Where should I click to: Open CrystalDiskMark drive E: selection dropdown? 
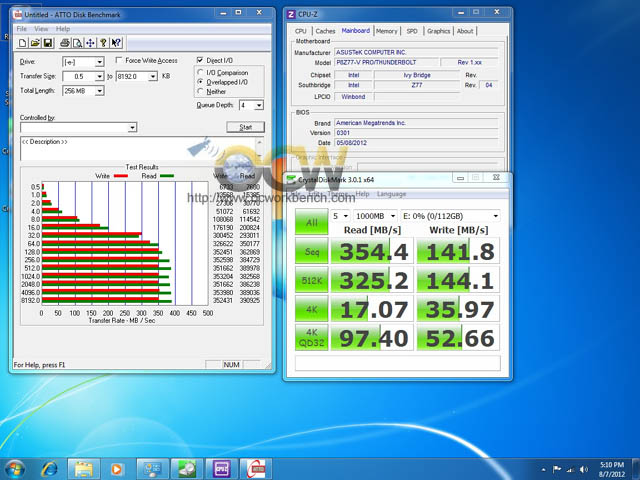pyautogui.click(x=450, y=216)
